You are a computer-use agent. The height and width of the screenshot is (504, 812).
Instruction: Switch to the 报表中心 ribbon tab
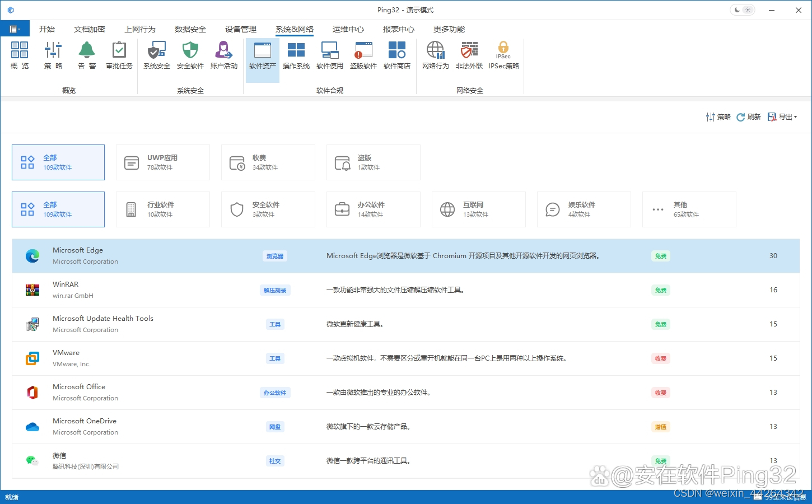click(399, 29)
